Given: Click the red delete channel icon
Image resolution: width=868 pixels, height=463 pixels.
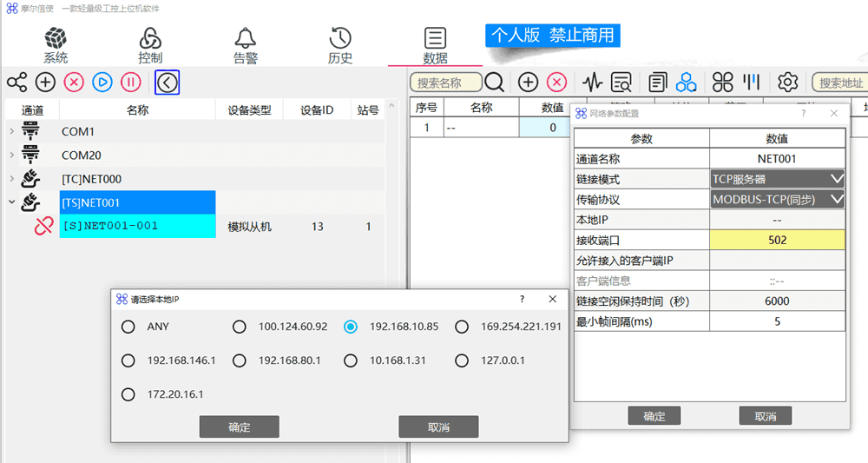Looking at the screenshot, I should click(x=74, y=83).
